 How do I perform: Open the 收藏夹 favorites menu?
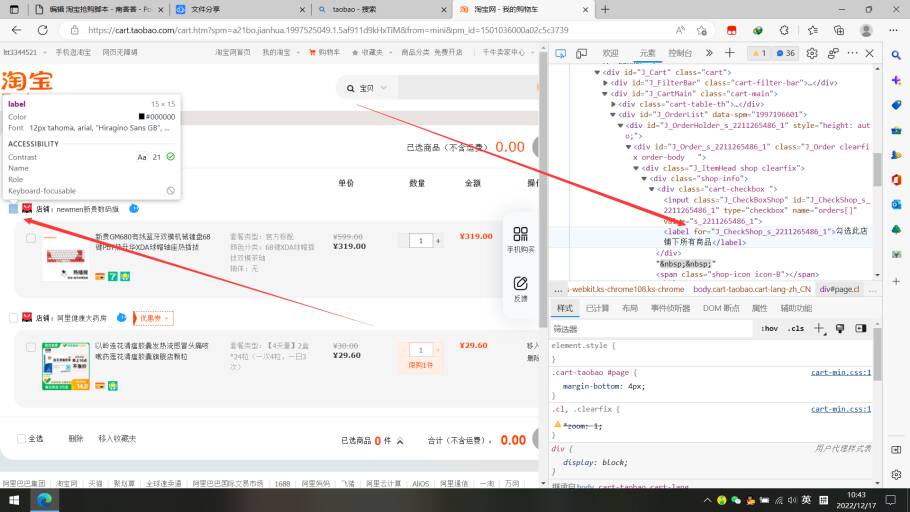370,52
